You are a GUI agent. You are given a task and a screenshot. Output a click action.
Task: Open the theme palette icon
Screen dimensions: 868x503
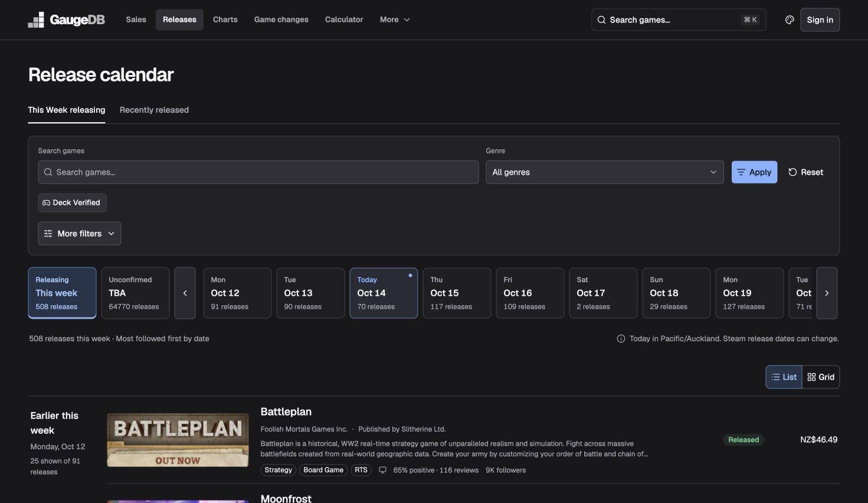click(790, 19)
